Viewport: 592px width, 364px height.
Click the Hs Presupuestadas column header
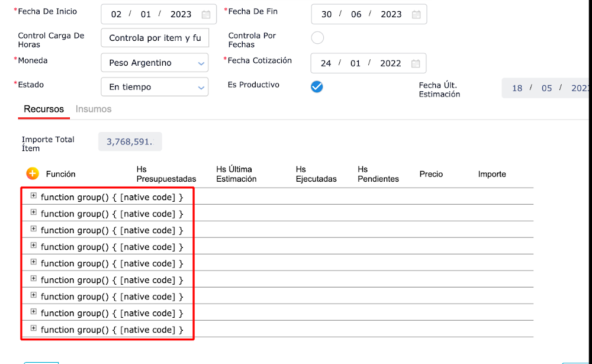pos(166,174)
